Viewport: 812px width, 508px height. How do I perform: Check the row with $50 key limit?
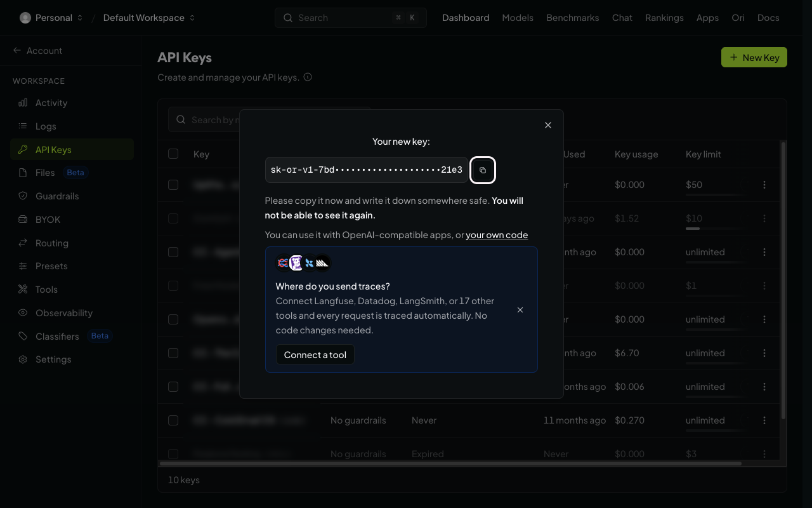[x=173, y=185]
